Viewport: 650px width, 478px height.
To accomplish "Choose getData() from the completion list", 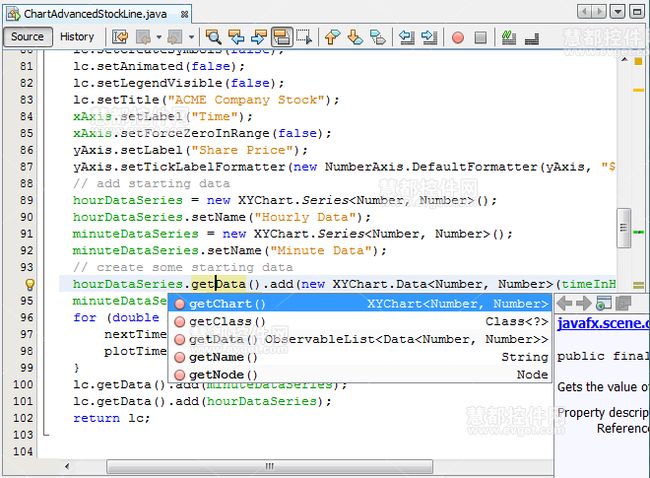I will [360, 340].
